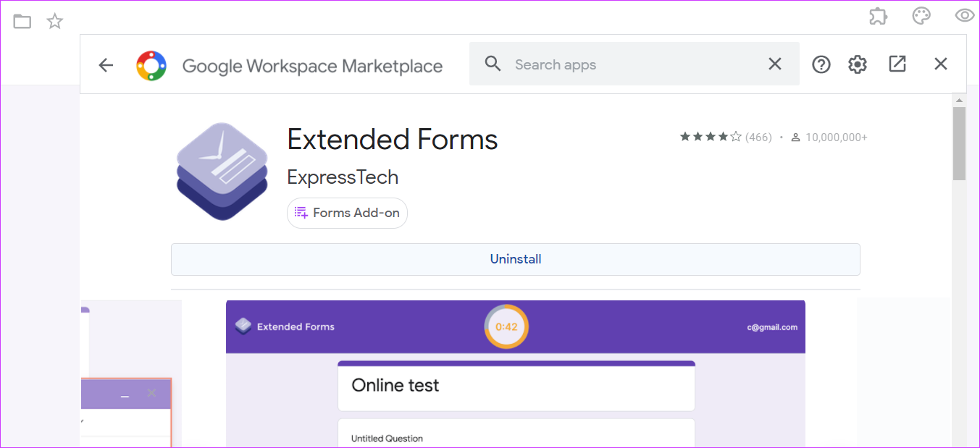Select the Forms Add-on chip

[348, 213]
